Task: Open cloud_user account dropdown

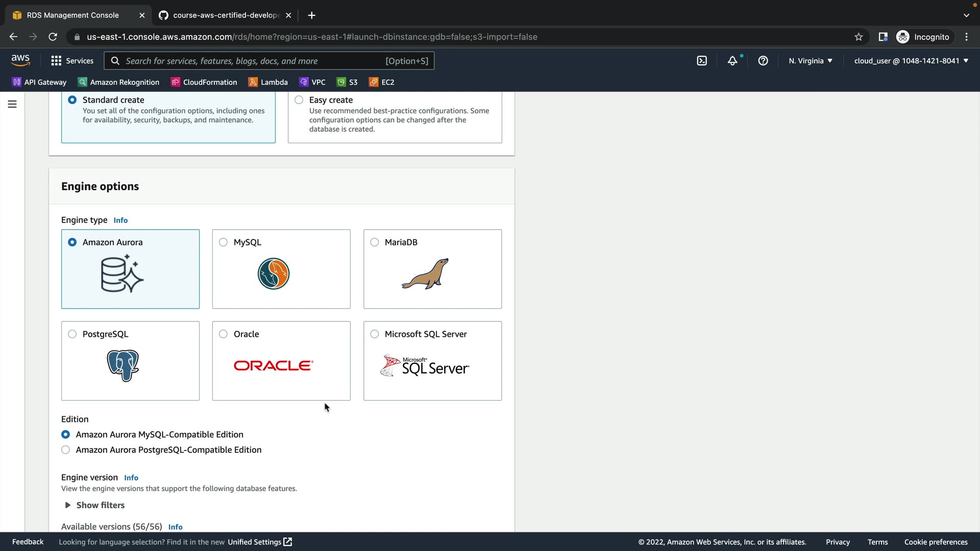Action: (911, 61)
